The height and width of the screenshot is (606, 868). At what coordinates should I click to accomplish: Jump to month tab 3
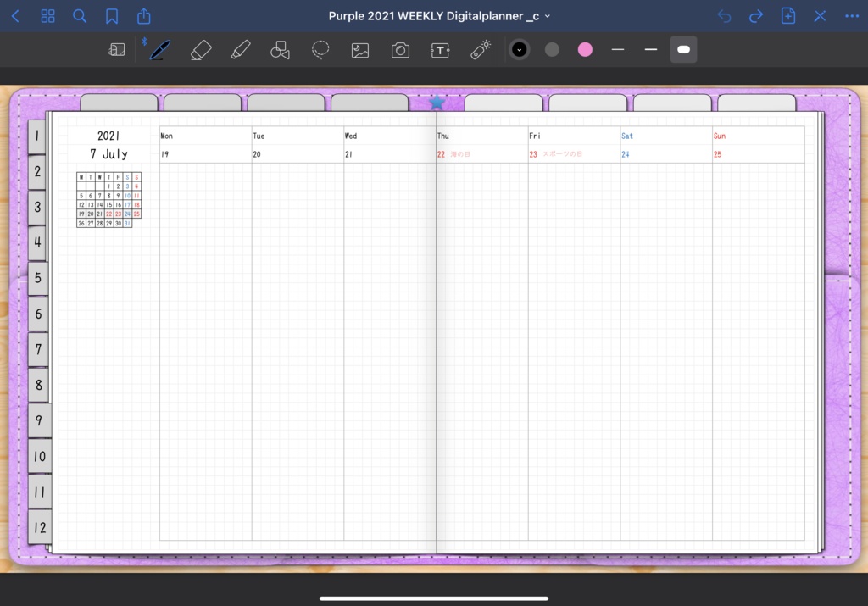pos(37,207)
